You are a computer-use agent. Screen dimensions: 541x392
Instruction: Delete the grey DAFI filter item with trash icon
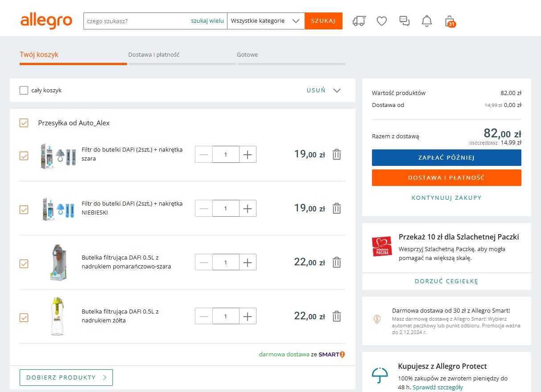(x=337, y=154)
